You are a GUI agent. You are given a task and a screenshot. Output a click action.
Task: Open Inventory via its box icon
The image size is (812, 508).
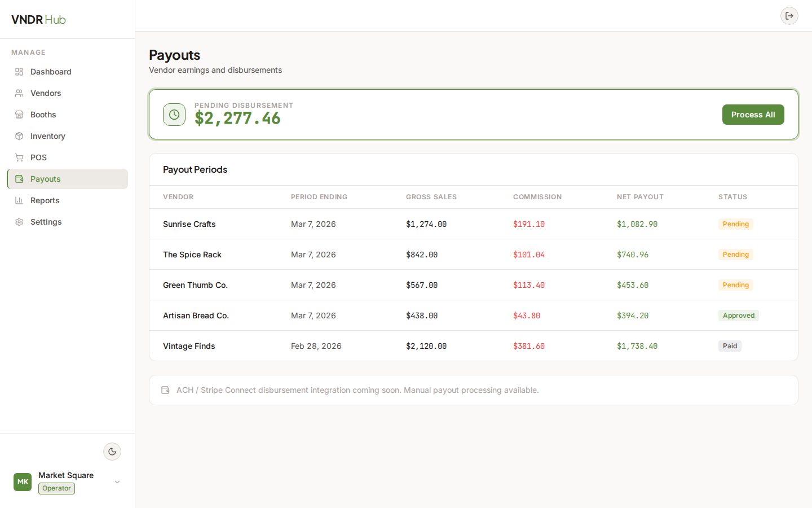(x=19, y=136)
